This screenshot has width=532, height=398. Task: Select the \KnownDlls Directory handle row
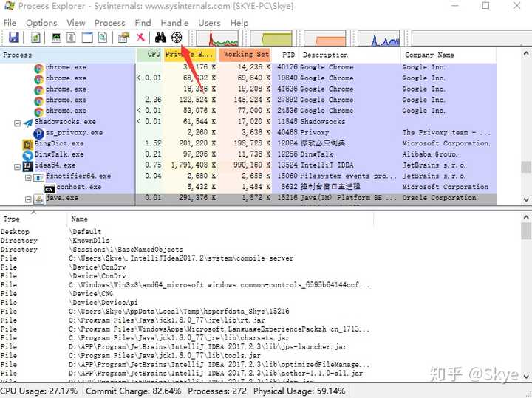click(x=187, y=241)
